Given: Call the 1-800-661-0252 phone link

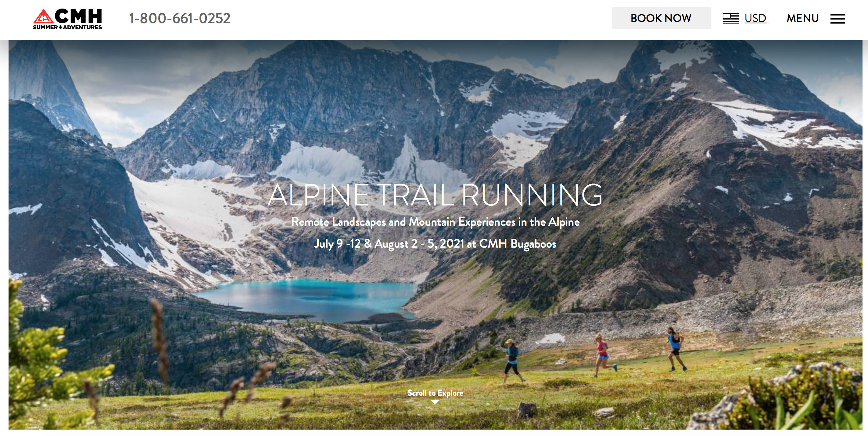Looking at the screenshot, I should coord(180,18).
